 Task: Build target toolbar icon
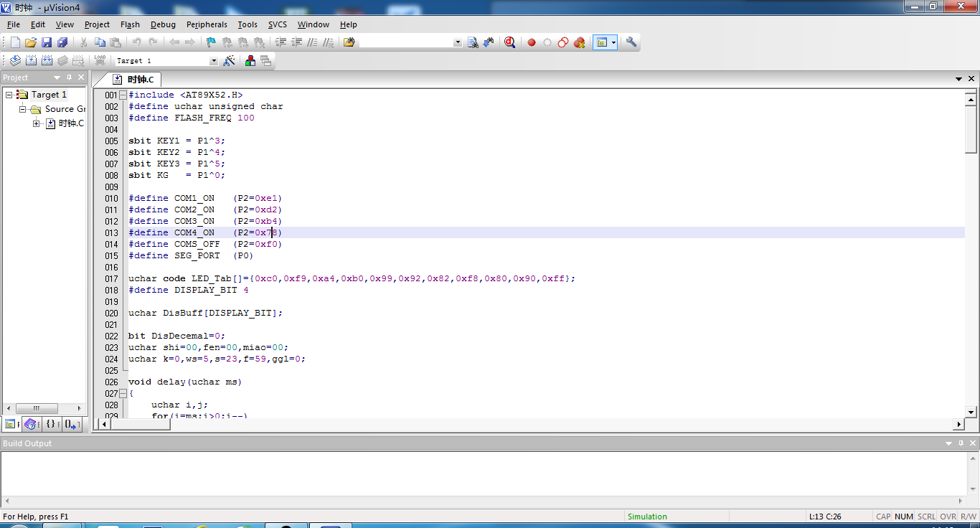click(x=31, y=61)
